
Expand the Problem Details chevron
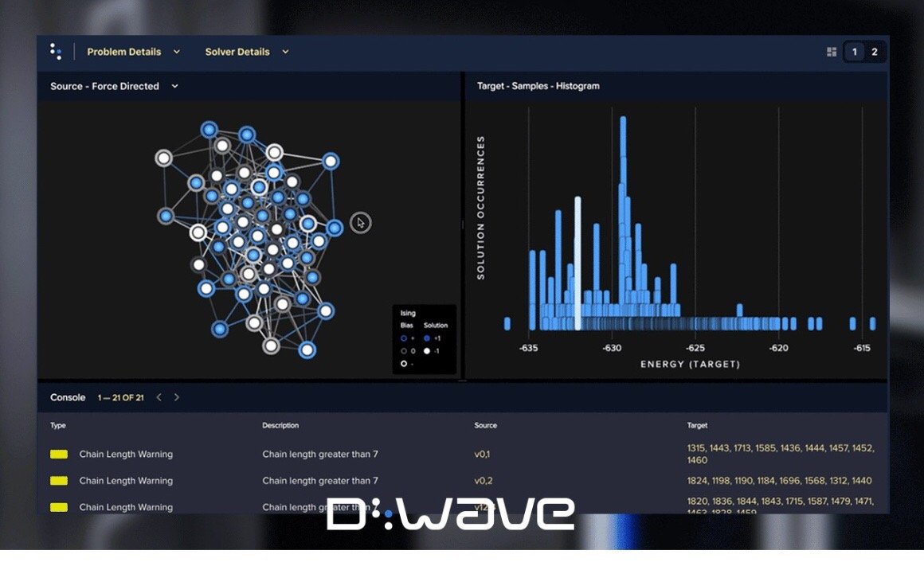pyautogui.click(x=176, y=52)
